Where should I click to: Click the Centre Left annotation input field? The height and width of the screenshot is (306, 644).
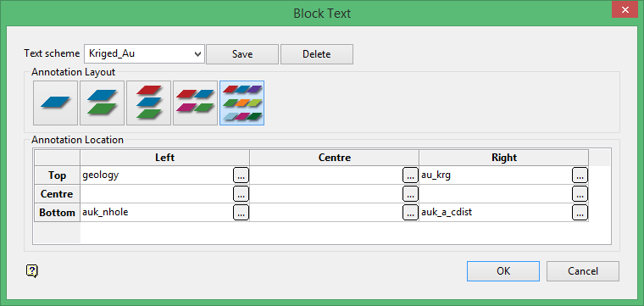[157, 194]
